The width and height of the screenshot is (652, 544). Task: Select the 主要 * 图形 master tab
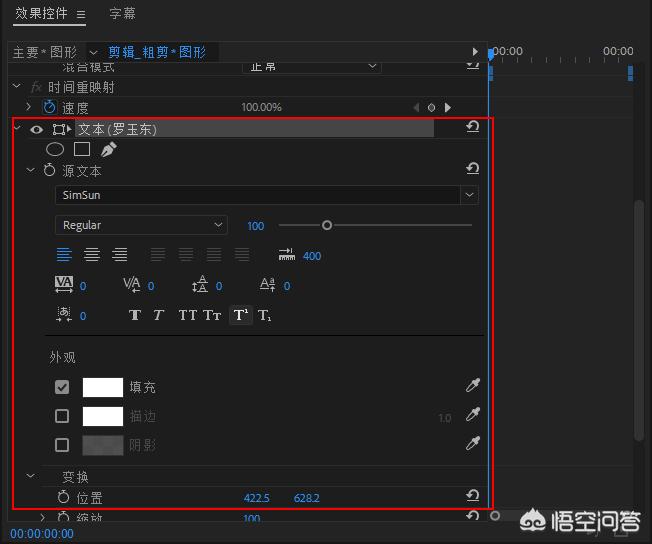point(45,52)
